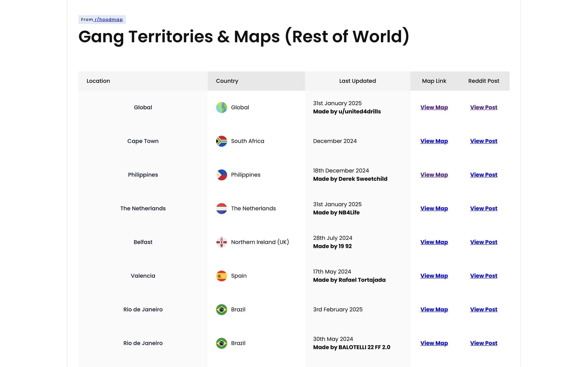Click the Philippines flag icon

click(221, 175)
